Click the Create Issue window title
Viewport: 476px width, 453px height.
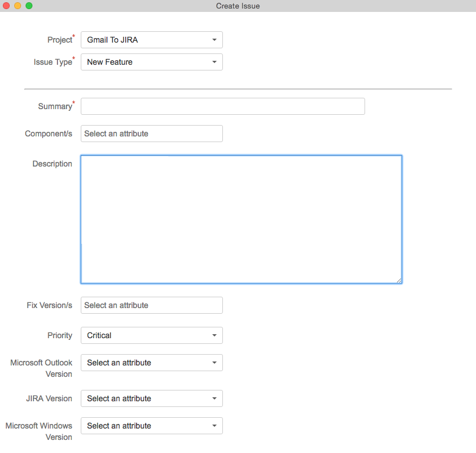pyautogui.click(x=238, y=6)
